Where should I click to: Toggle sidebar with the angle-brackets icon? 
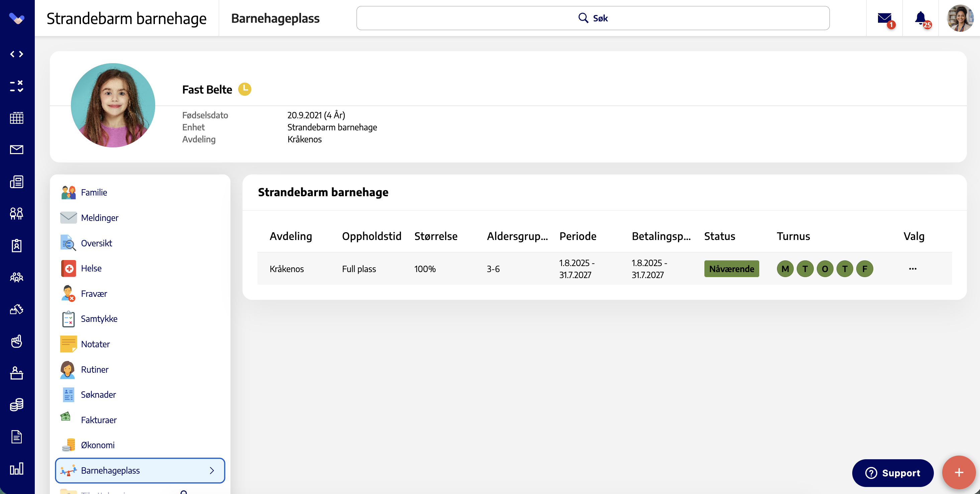click(x=17, y=54)
